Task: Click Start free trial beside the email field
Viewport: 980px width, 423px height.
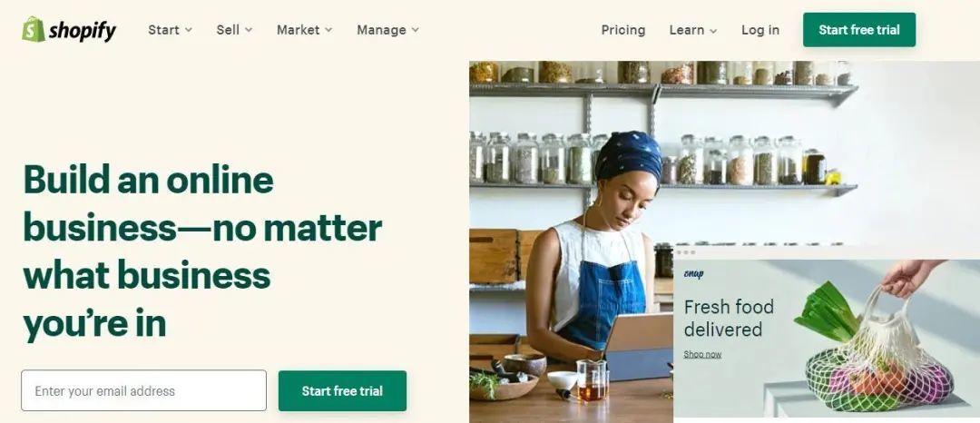Action: 342,391
